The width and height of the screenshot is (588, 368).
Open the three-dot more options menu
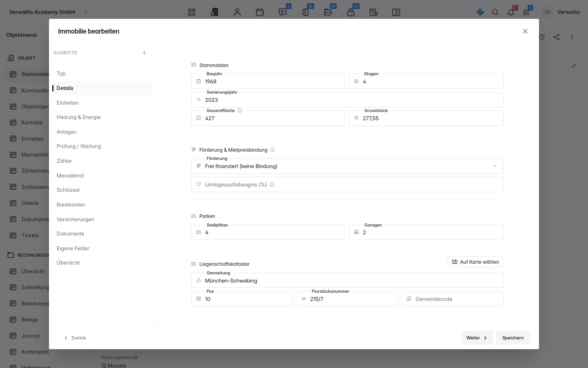coord(572,37)
